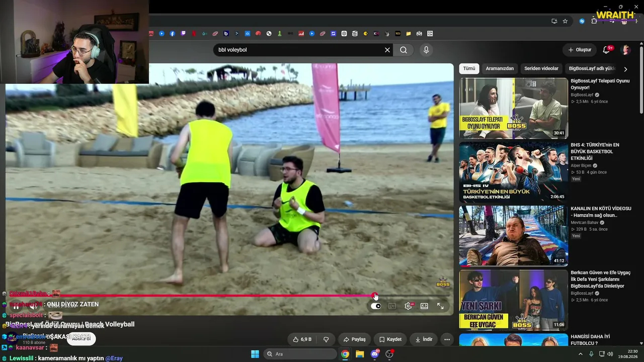Open the BigBossLayf Telepati Oyunu thumbnail
Image resolution: width=644 pixels, height=362 pixels.
pyautogui.click(x=513, y=108)
